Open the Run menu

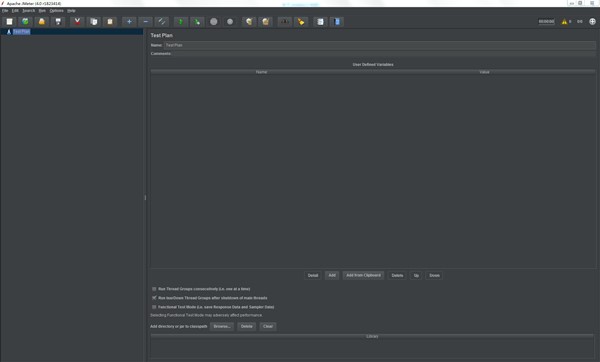42,11
